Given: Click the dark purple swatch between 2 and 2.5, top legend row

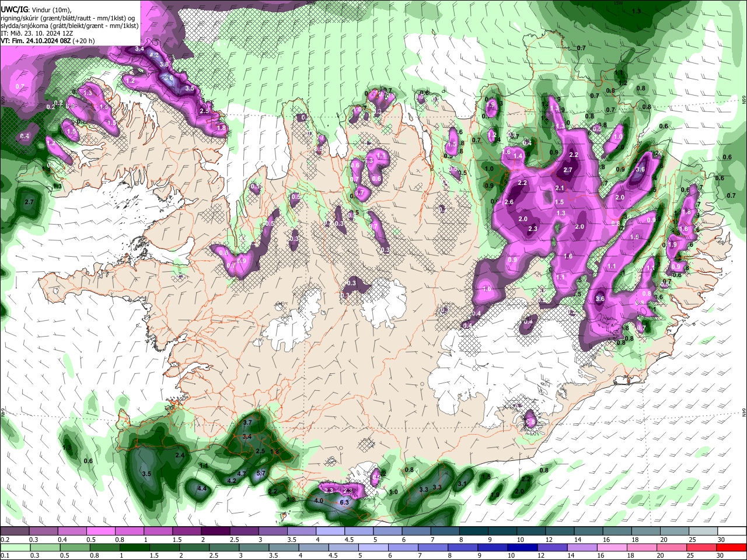Looking at the screenshot, I should pyautogui.click(x=215, y=531).
